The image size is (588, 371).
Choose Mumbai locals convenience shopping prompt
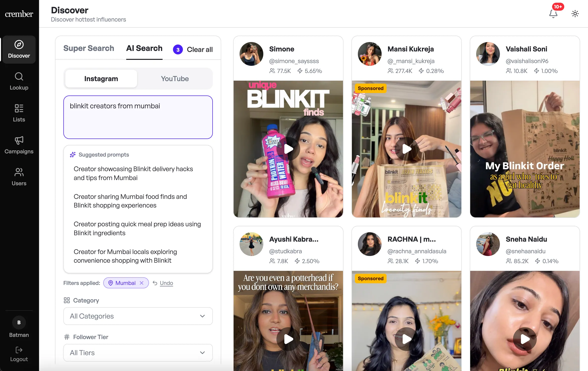click(x=138, y=256)
